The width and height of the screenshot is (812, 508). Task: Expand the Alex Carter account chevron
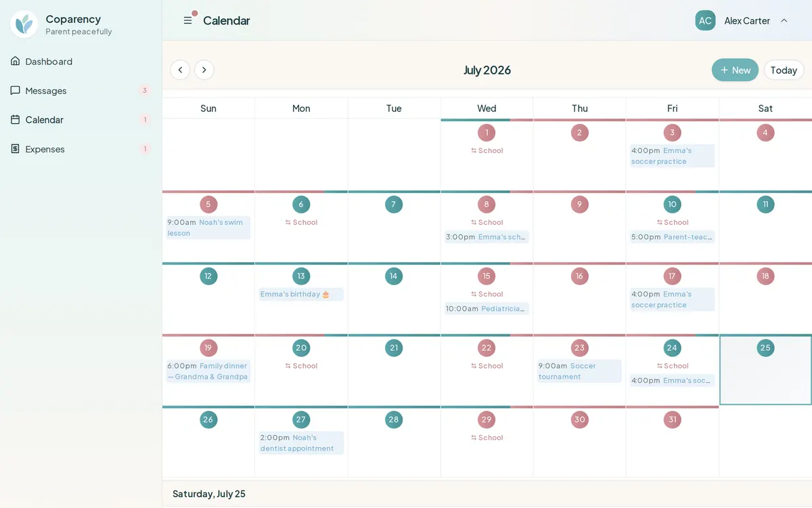(x=784, y=20)
